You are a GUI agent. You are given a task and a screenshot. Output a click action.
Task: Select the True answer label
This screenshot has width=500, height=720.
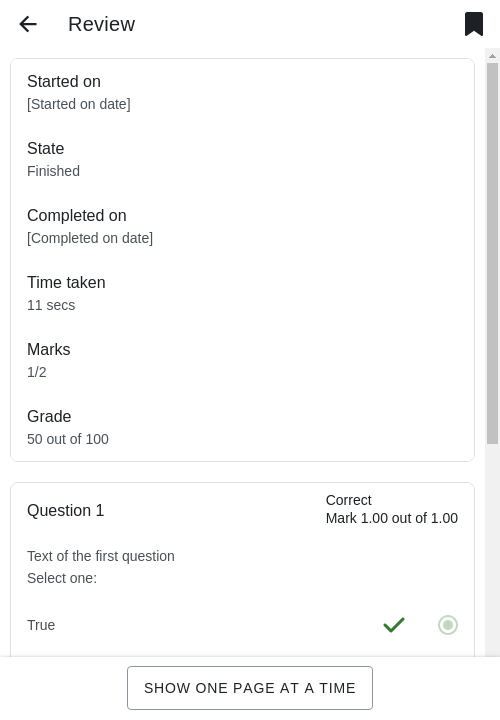point(41,625)
